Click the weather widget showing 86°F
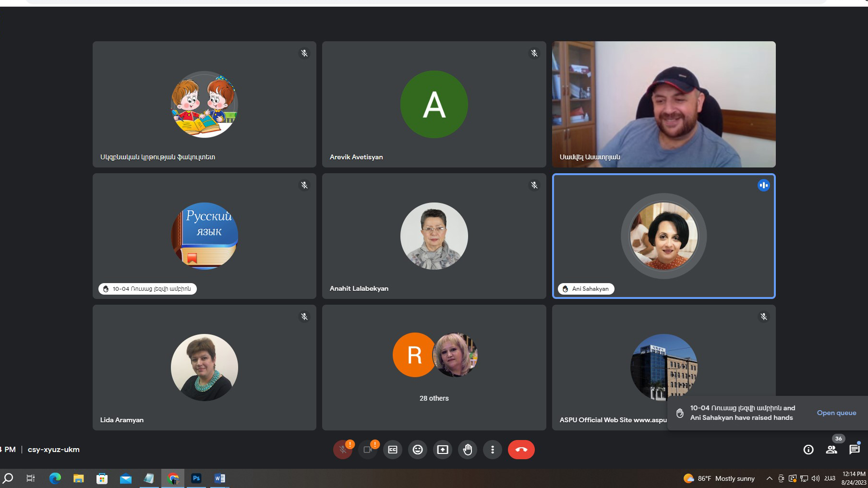The width and height of the screenshot is (868, 488). (719, 478)
